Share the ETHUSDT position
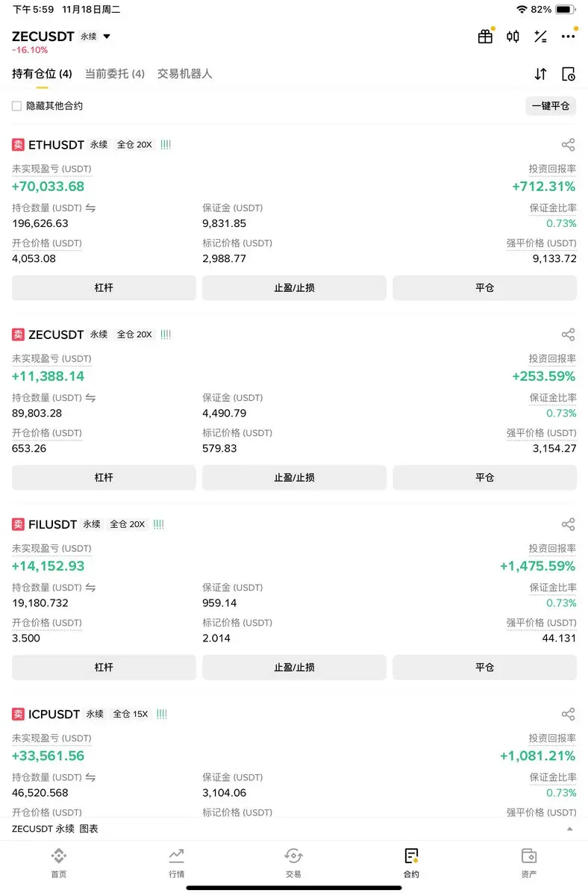The image size is (588, 896). coord(569,145)
